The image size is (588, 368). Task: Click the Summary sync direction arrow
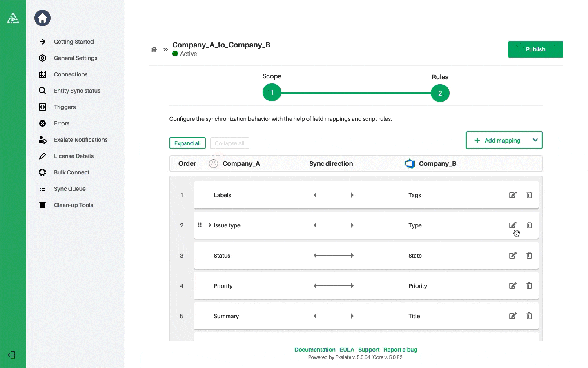pyautogui.click(x=334, y=316)
